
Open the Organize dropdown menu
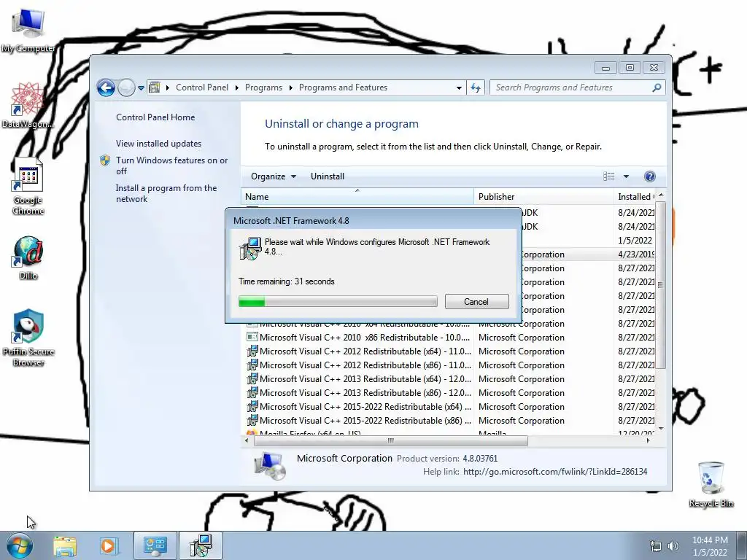click(274, 176)
